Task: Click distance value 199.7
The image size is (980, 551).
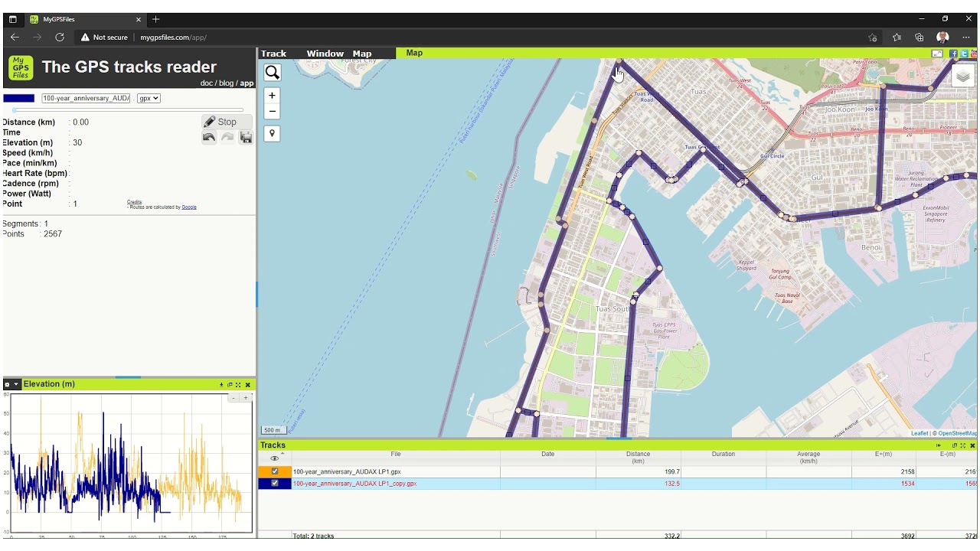Action: [672, 472]
